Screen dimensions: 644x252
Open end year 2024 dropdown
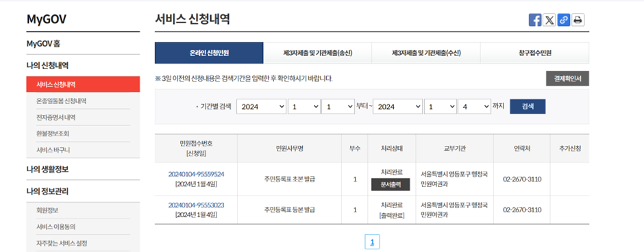(x=397, y=107)
